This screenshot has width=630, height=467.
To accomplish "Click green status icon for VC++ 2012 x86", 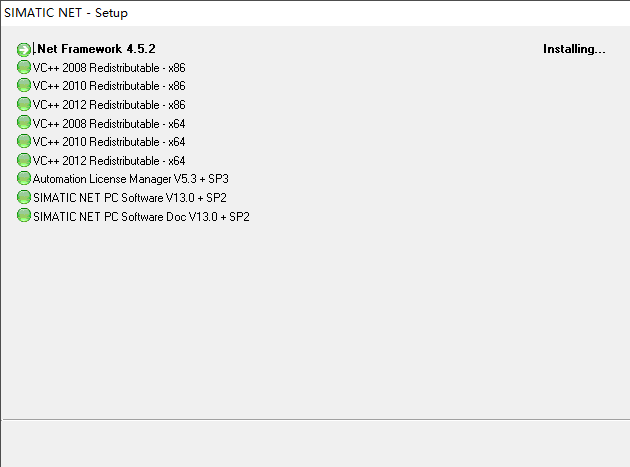I will 24,104.
